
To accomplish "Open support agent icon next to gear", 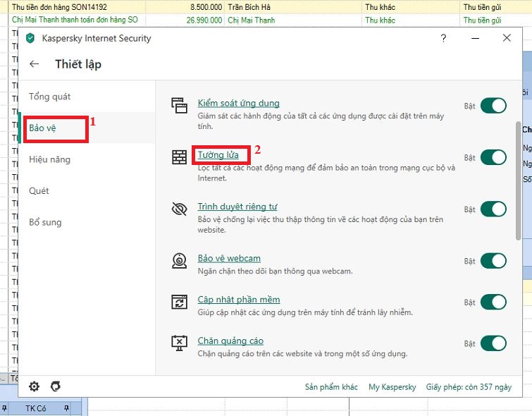I will pyautogui.click(x=55, y=386).
